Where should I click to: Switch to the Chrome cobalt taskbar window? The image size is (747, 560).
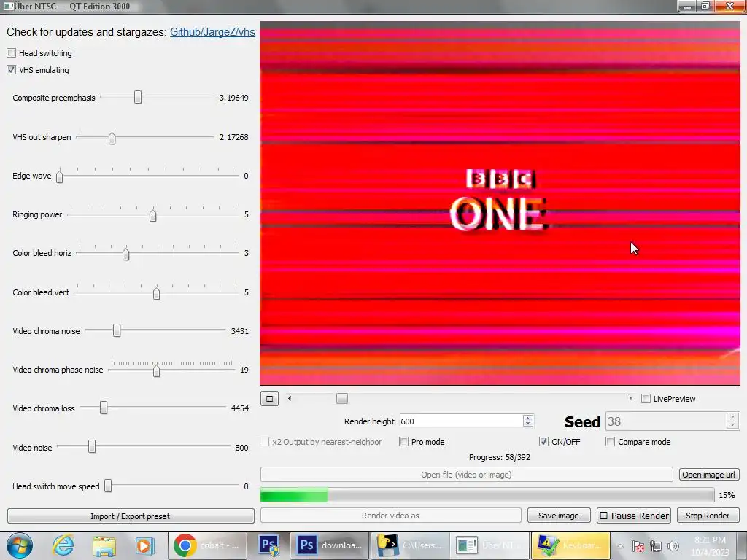pos(208,545)
